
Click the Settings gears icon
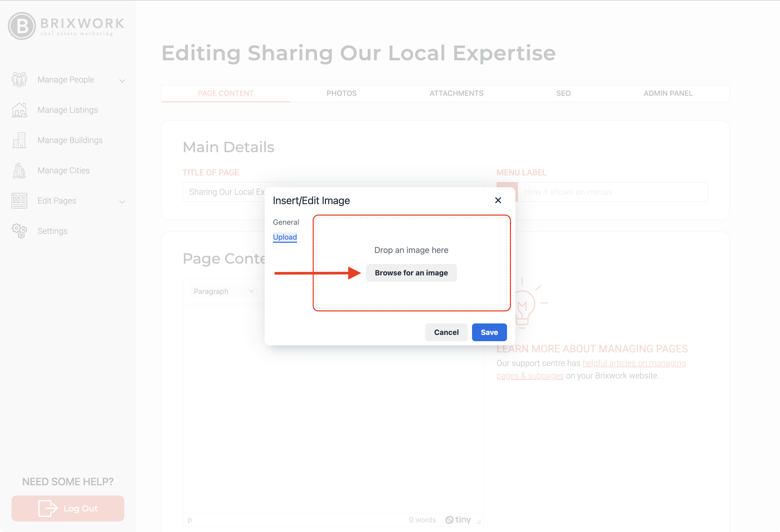click(x=19, y=231)
